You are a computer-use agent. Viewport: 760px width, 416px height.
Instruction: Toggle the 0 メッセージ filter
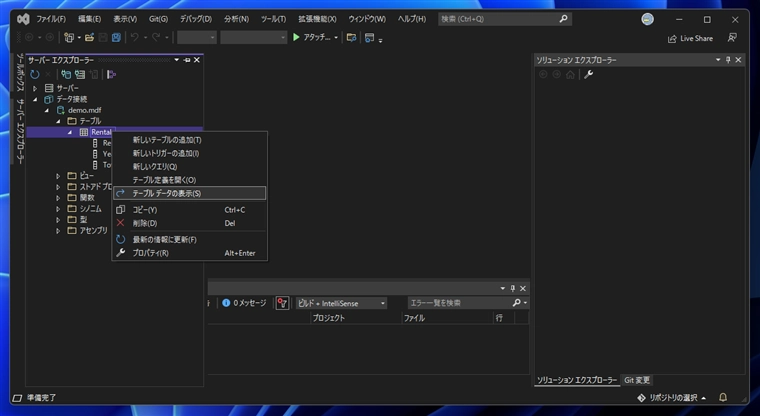coord(244,303)
